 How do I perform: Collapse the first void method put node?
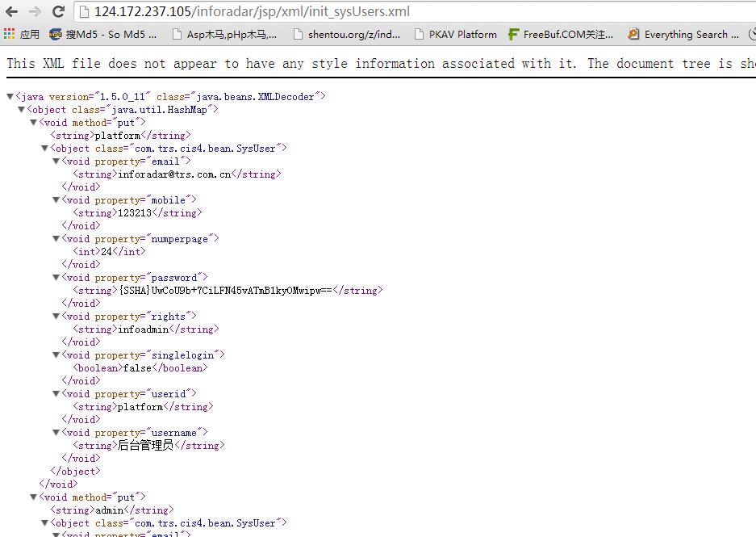click(33, 123)
